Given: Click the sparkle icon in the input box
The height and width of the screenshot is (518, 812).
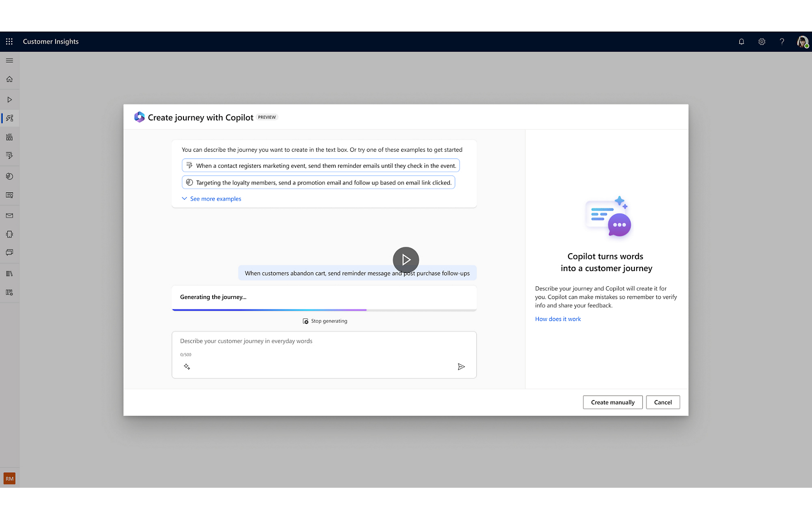Looking at the screenshot, I should point(187,367).
